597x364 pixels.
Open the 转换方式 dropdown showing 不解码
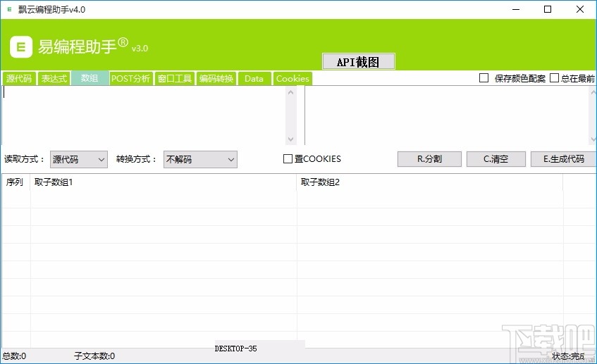pos(200,159)
